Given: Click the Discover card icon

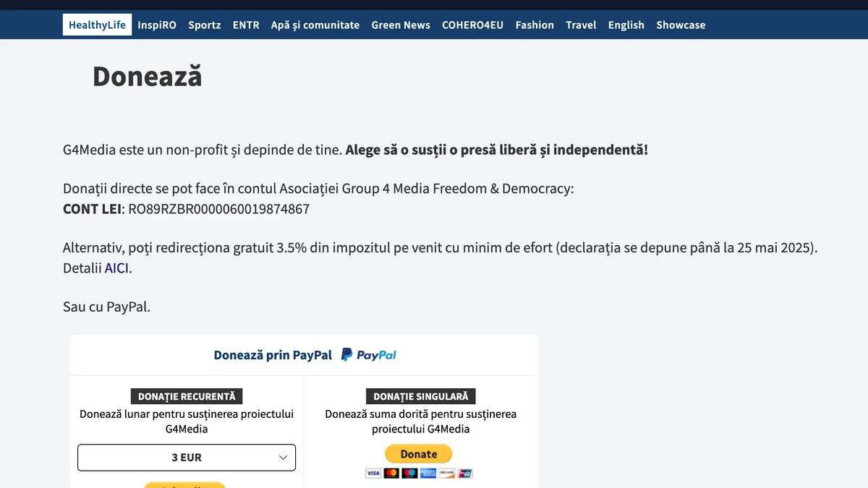Looking at the screenshot, I should 447,473.
